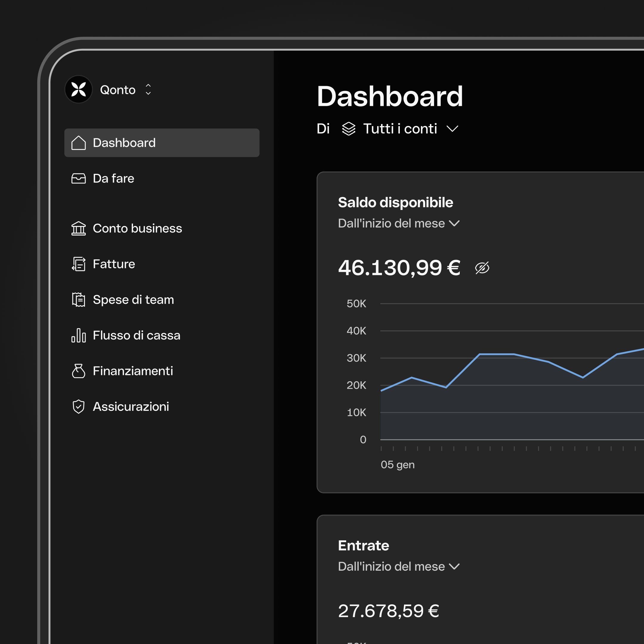Image resolution: width=644 pixels, height=644 pixels.
Task: Open Entrate period Dall'inizio del mese dropdown
Action: pos(399,566)
